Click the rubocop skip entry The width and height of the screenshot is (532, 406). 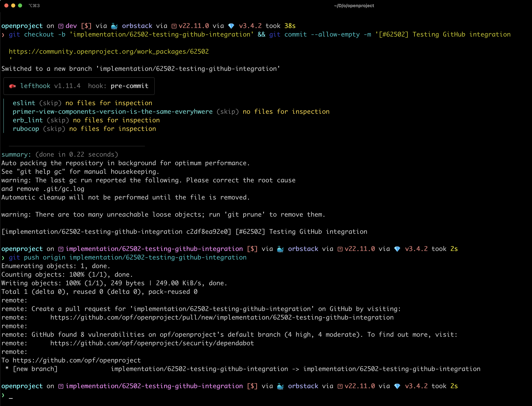(x=26, y=129)
